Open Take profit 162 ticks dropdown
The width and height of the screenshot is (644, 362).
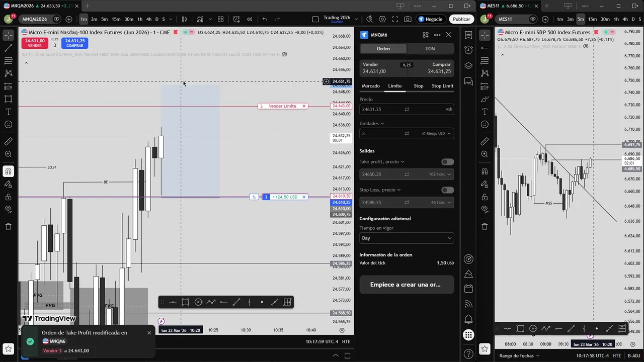(x=440, y=174)
